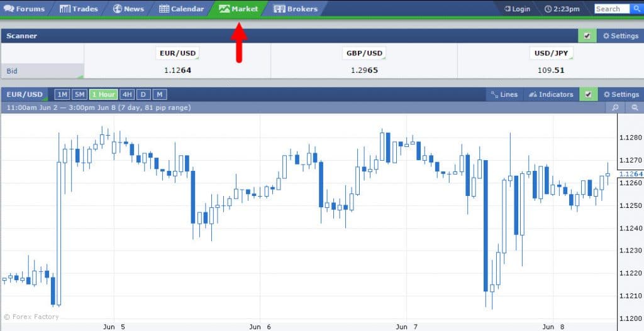Select the 4H chart timeframe
Image resolution: width=644 pixels, height=331 pixels.
[x=128, y=94]
